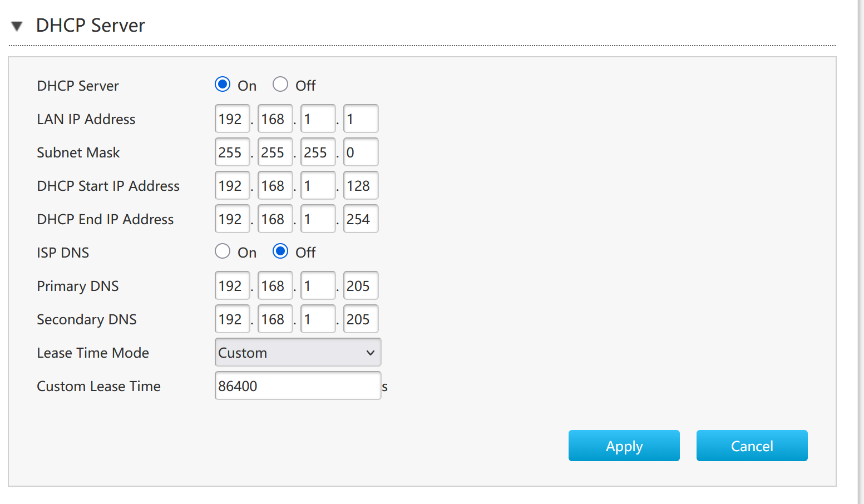Click the DHCP Server section heading

coord(90,26)
